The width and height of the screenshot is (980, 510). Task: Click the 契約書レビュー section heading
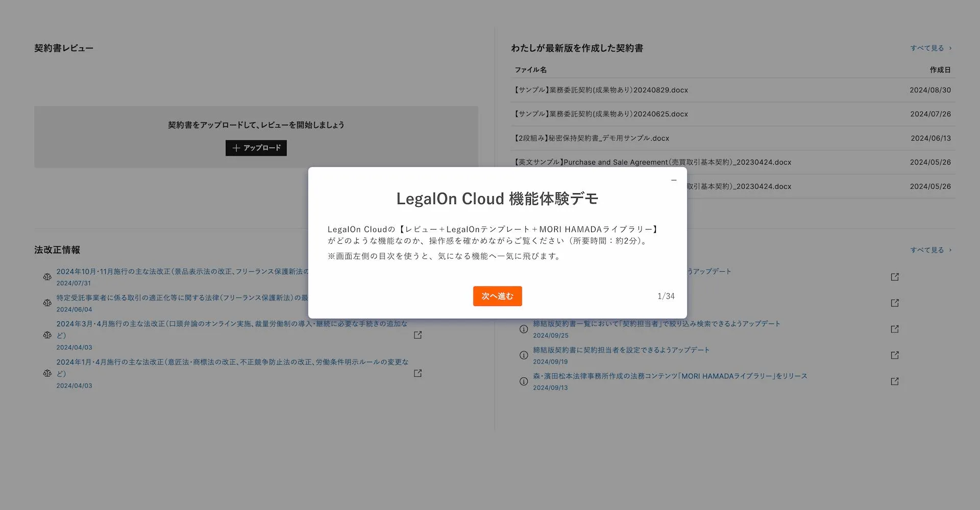64,48
